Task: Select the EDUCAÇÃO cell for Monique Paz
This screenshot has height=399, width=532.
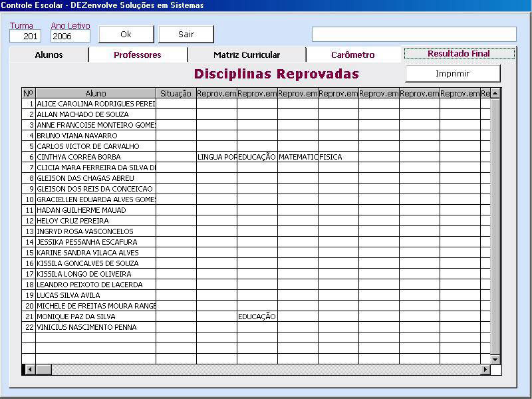Action: (x=257, y=317)
